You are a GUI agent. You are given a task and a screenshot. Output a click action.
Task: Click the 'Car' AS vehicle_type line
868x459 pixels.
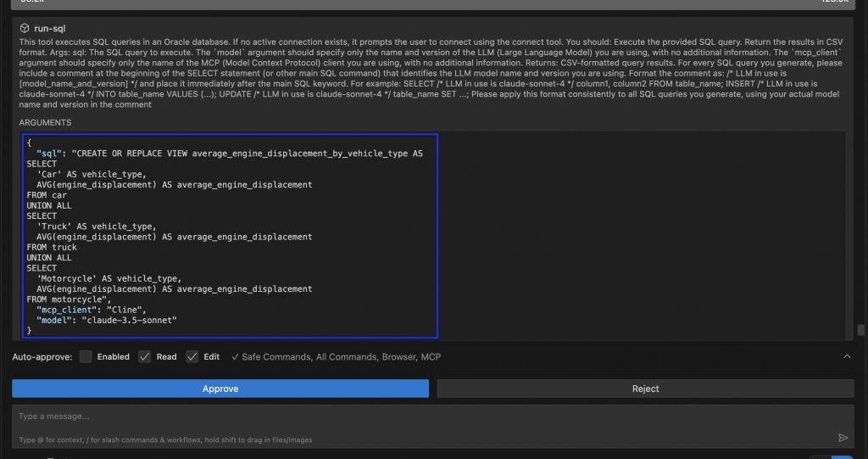pyautogui.click(x=92, y=174)
